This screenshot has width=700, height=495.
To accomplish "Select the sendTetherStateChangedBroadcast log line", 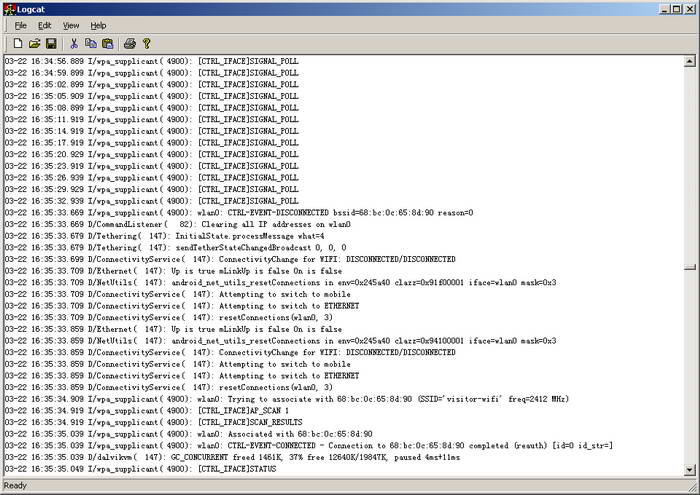I will click(x=175, y=248).
